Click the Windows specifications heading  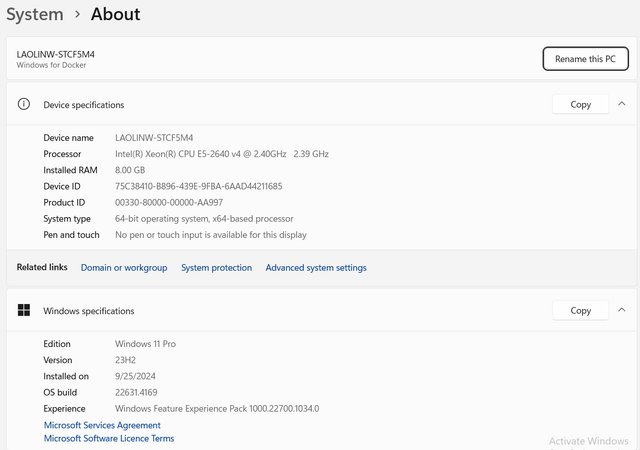(x=89, y=311)
